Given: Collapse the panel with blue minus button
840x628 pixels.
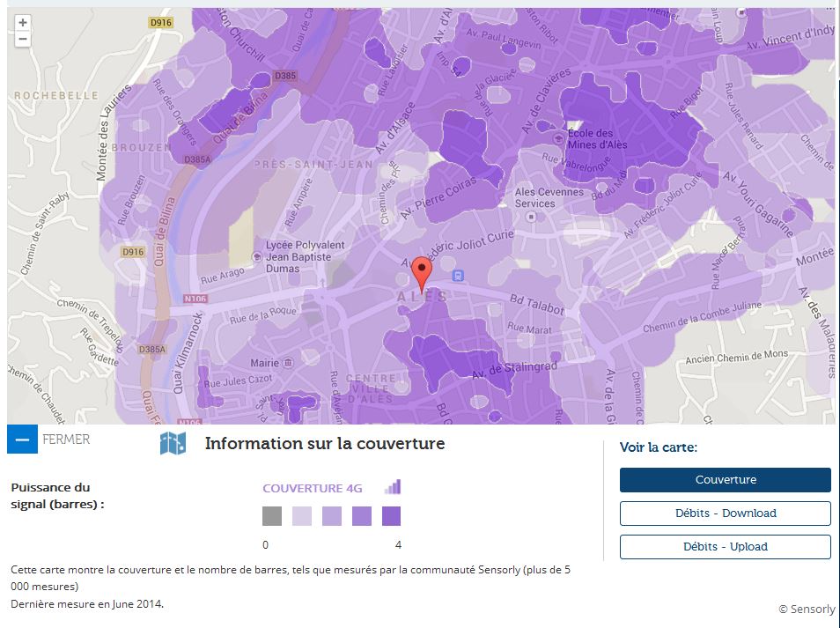Looking at the screenshot, I should pyautogui.click(x=22, y=439).
